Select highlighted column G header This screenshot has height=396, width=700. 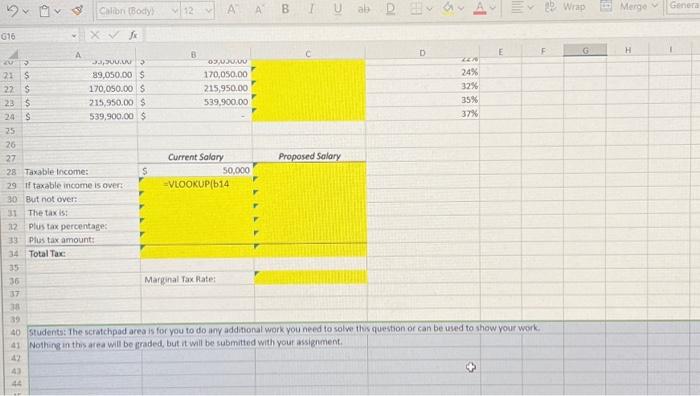coord(585,50)
